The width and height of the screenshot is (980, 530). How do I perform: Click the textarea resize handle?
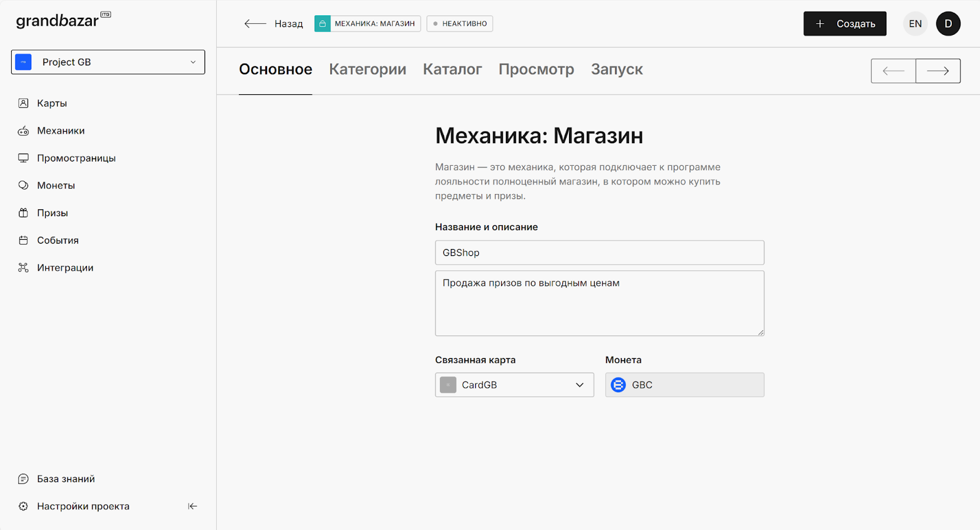pos(760,332)
